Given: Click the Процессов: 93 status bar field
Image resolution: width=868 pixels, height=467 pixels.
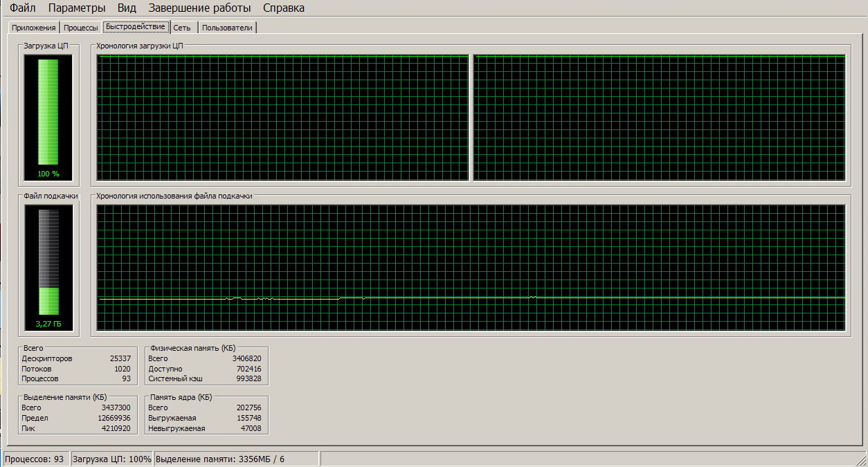Looking at the screenshot, I should tap(35, 459).
